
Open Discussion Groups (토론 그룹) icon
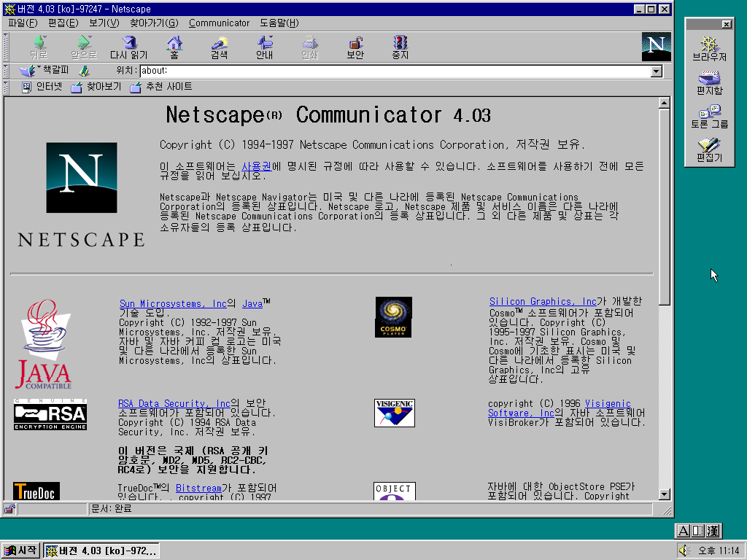click(709, 117)
